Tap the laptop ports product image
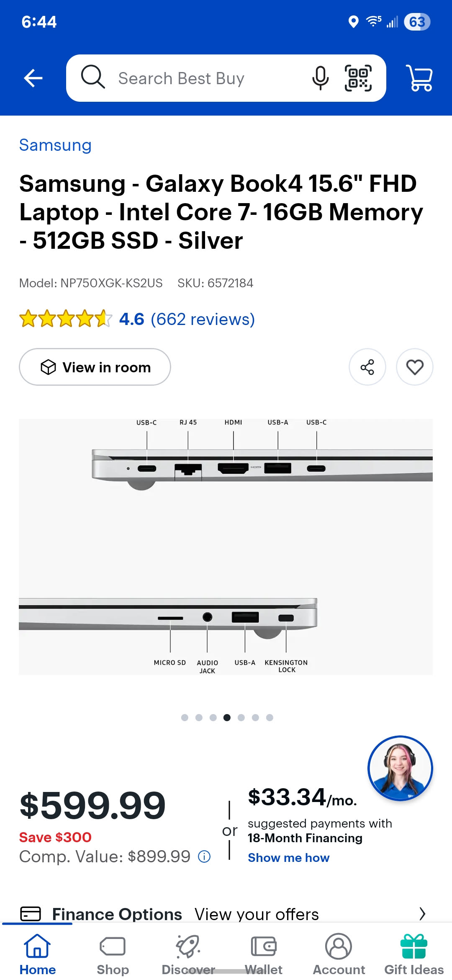 (226, 547)
